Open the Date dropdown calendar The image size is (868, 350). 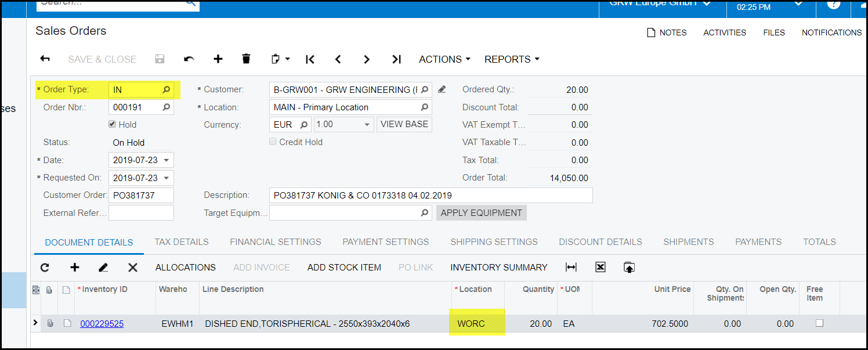(x=167, y=160)
